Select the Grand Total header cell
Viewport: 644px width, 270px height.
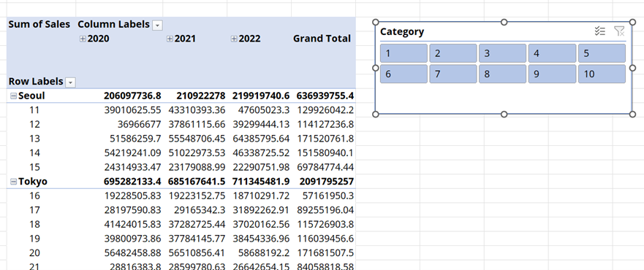pyautogui.click(x=322, y=39)
